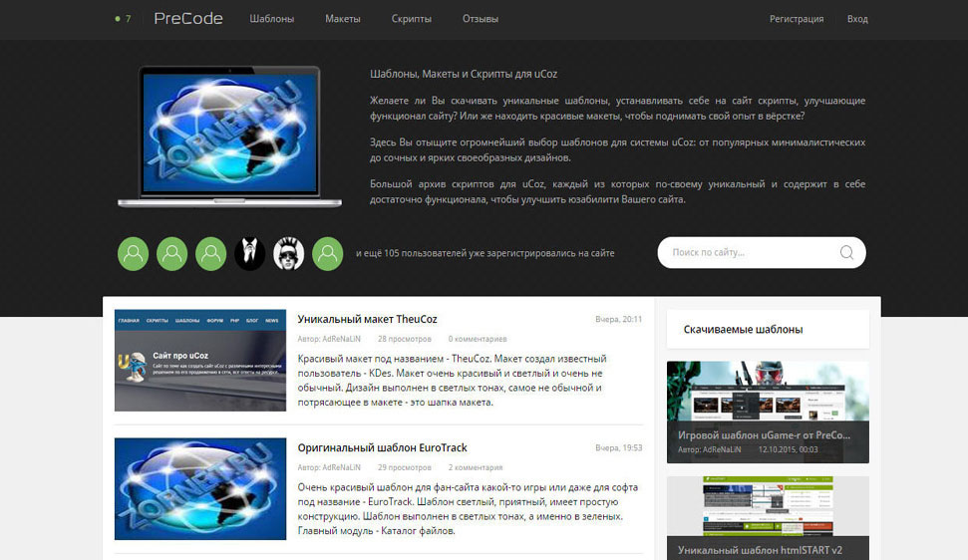Open the suit-and-tie user avatar

(x=250, y=253)
